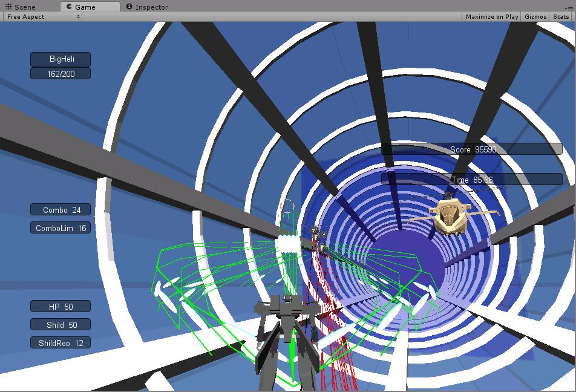This screenshot has height=392, width=576.
Task: Open the Inspector tab
Action: (x=147, y=7)
